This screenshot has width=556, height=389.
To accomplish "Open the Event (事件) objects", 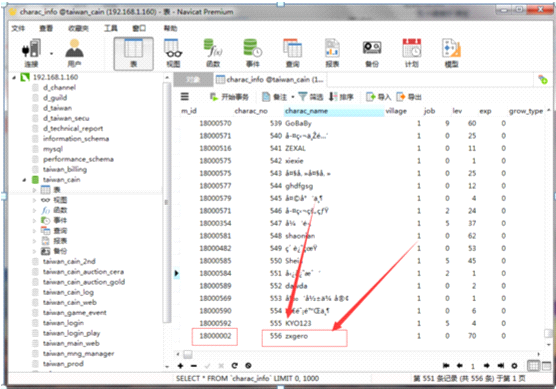I will click(x=252, y=52).
